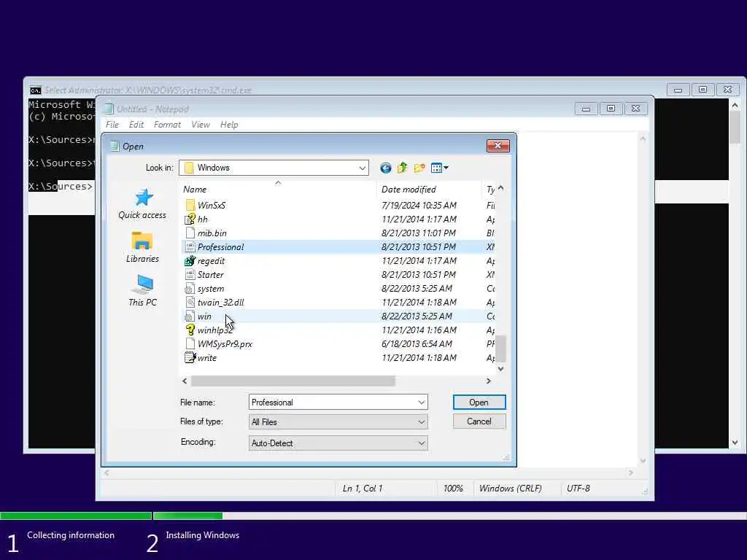The width and height of the screenshot is (747, 560).
Task: Open the Notepad Help menu
Action: click(x=229, y=125)
